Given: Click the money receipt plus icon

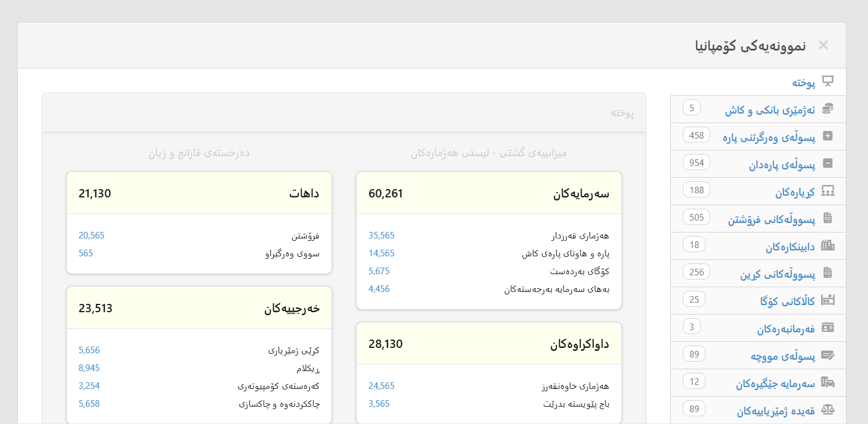Looking at the screenshot, I should click(828, 136).
